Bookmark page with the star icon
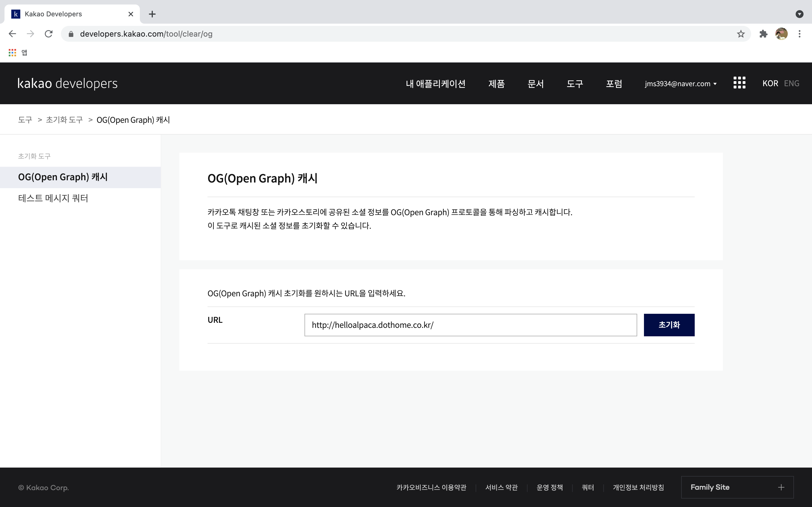This screenshot has height=507, width=812. 741,34
